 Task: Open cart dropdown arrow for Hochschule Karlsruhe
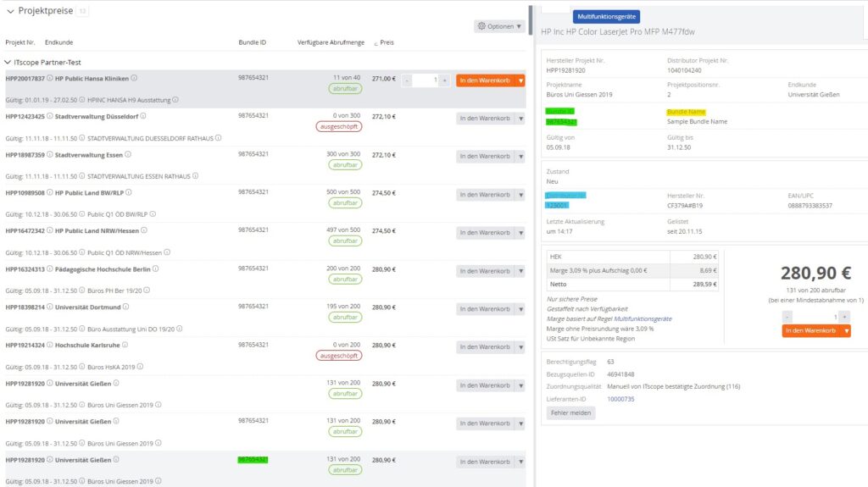coord(521,347)
